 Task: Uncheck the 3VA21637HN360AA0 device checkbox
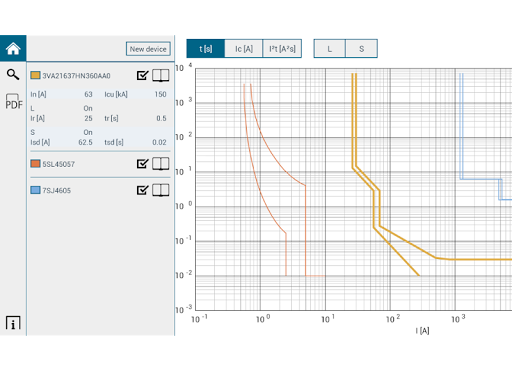tap(142, 75)
